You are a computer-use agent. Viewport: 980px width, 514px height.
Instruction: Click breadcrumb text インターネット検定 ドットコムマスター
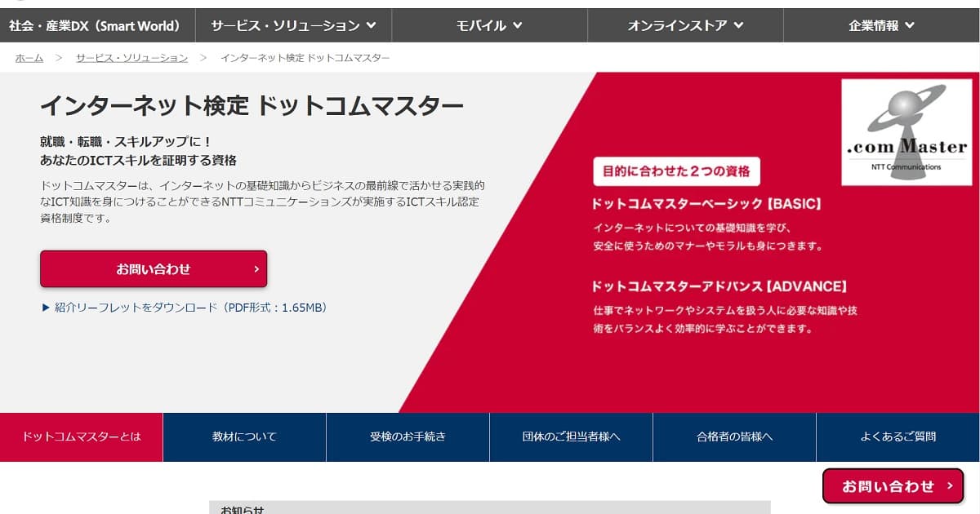305,58
